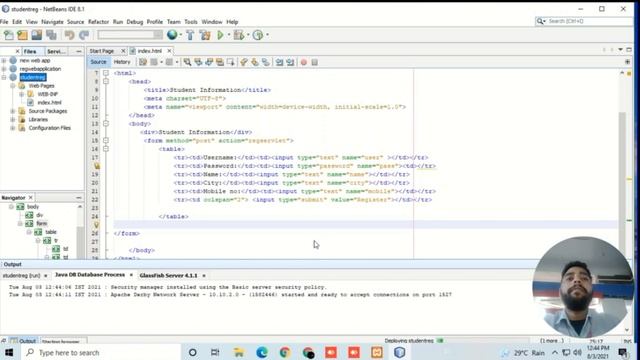Click the Redo toolbar icon
This screenshot has width=640, height=360.
point(84,35)
